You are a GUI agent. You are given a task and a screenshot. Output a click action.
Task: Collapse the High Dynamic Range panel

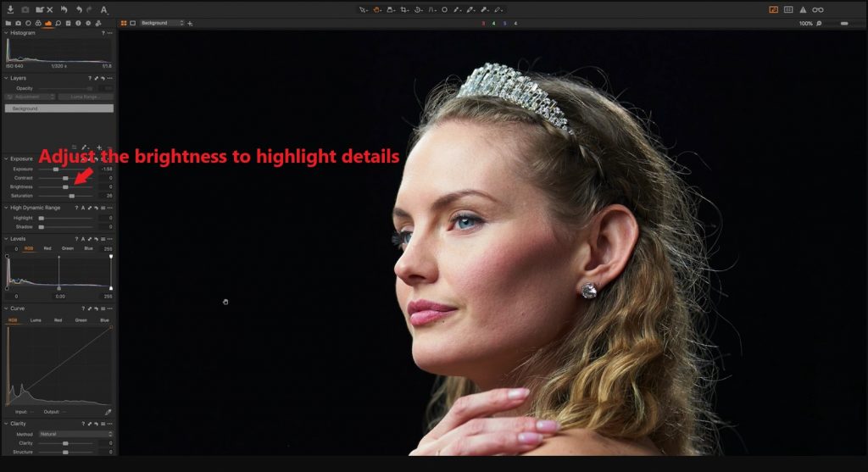click(x=6, y=208)
